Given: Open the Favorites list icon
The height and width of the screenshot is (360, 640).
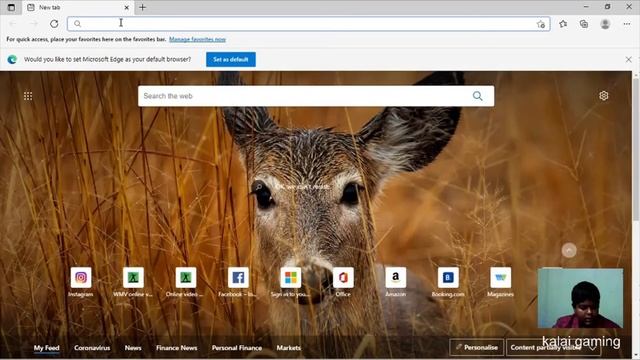Looking at the screenshot, I should coord(563,24).
